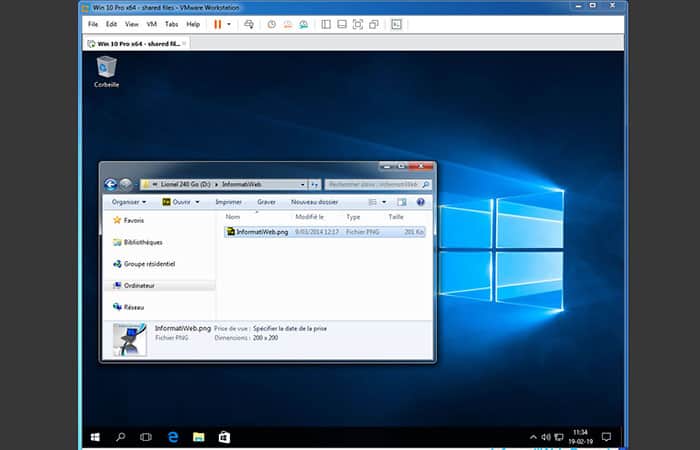Toggle the thumbnail bar view icon

coord(342,25)
